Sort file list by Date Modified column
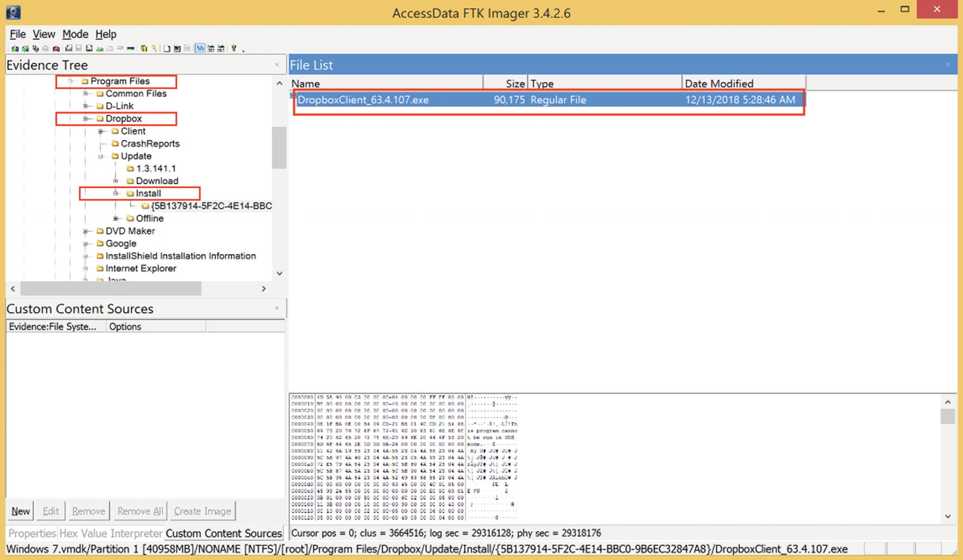The image size is (963, 560). (744, 83)
